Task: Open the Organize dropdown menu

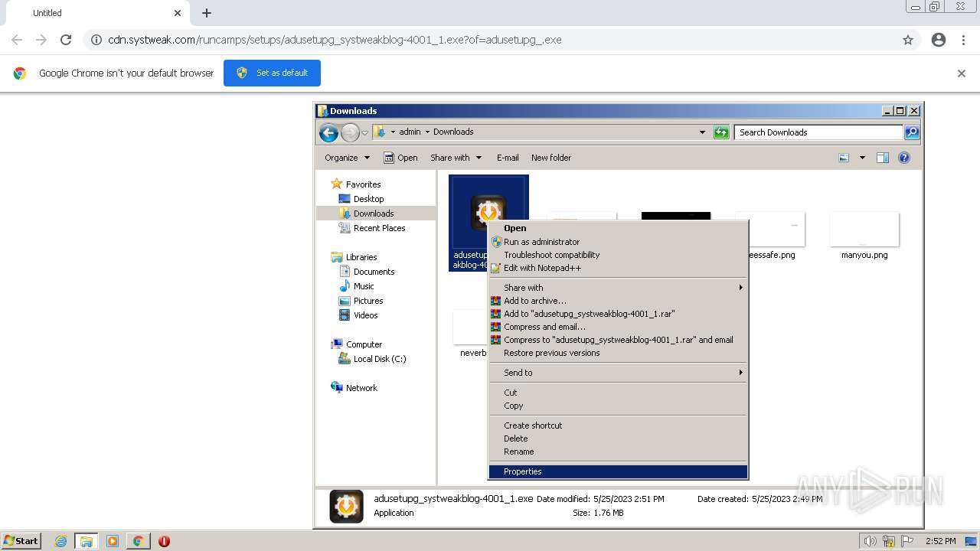Action: pos(347,158)
